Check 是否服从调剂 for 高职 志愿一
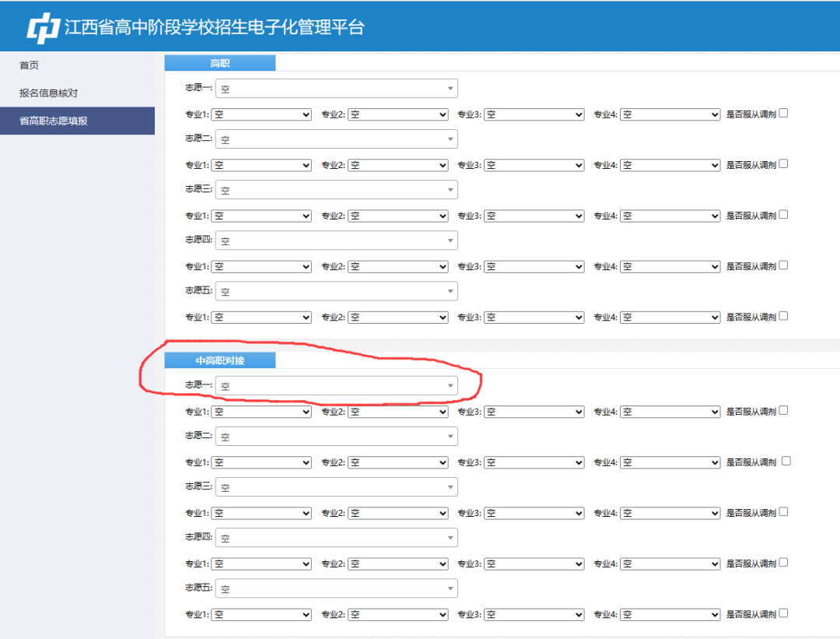Viewport: 840px width, 639px height. (x=783, y=113)
